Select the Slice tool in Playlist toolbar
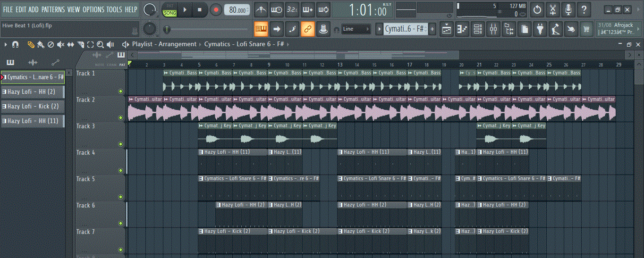The image size is (644, 258). click(80, 44)
